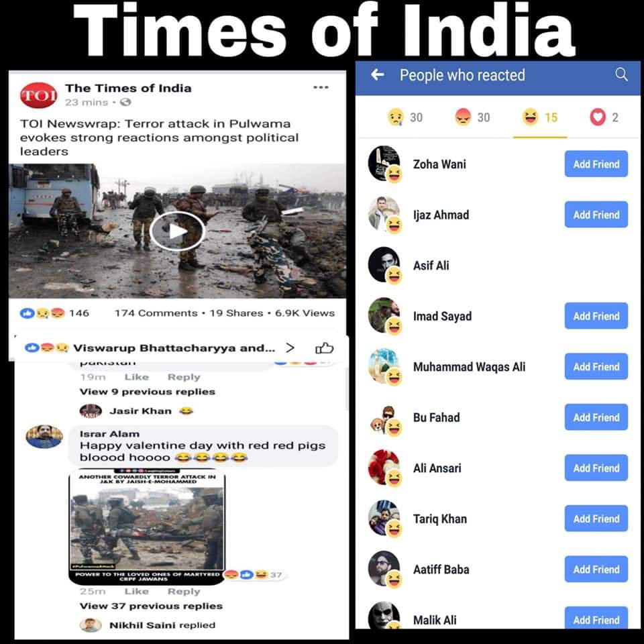The width and height of the screenshot is (644, 644).
Task: Switch to the sad reactions tab with 30
Action: 405,117
